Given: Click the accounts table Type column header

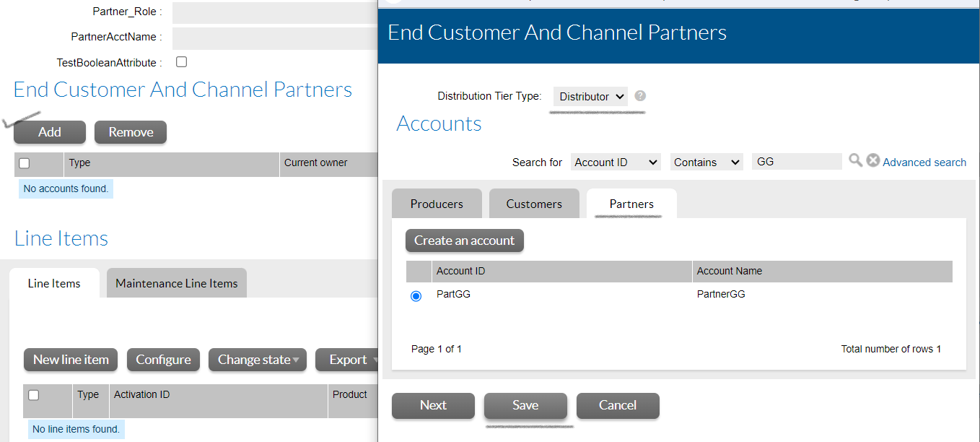Looking at the screenshot, I should tap(172, 163).
